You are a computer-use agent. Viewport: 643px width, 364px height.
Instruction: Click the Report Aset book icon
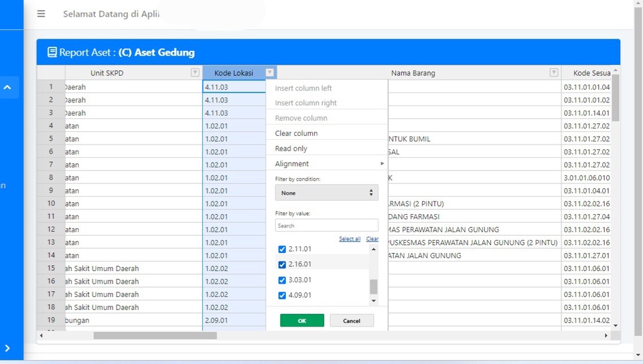[52, 52]
